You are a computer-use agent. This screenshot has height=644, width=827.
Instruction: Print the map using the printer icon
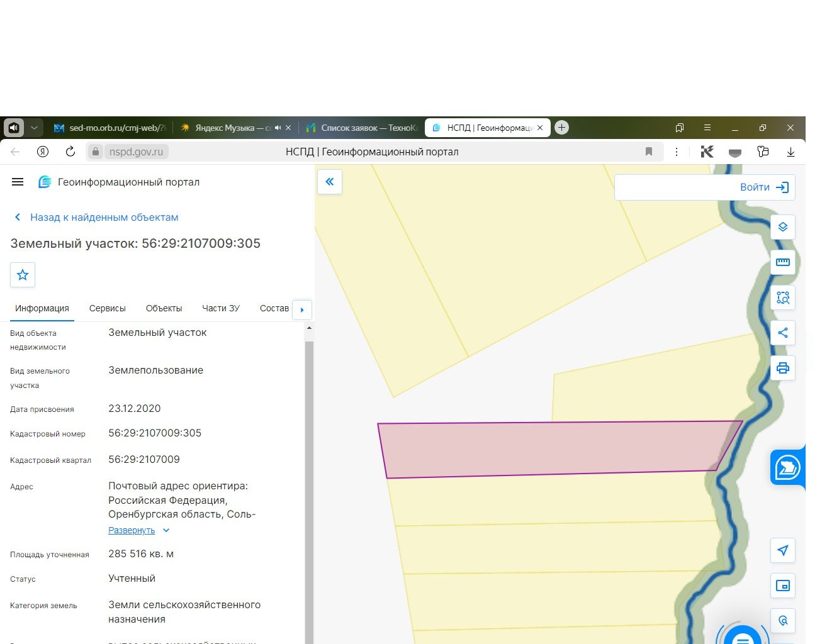782,368
